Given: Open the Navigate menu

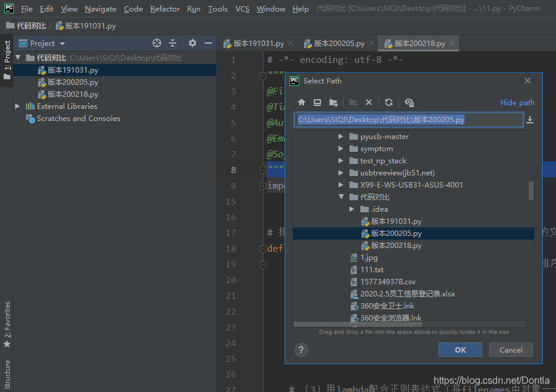Looking at the screenshot, I should [101, 8].
